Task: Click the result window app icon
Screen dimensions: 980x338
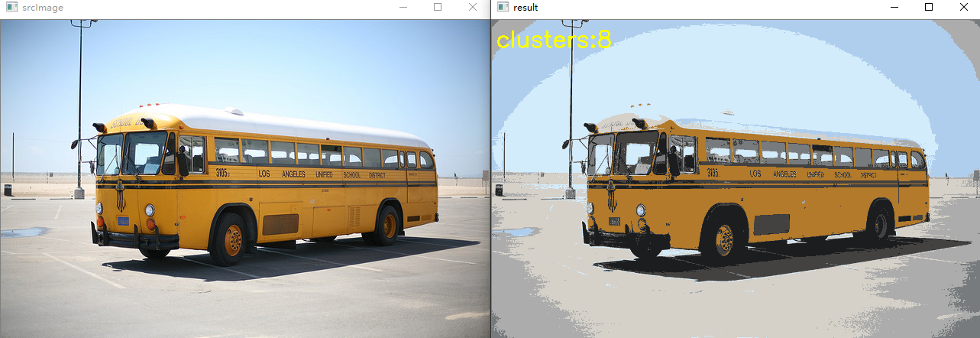Action: (x=503, y=7)
